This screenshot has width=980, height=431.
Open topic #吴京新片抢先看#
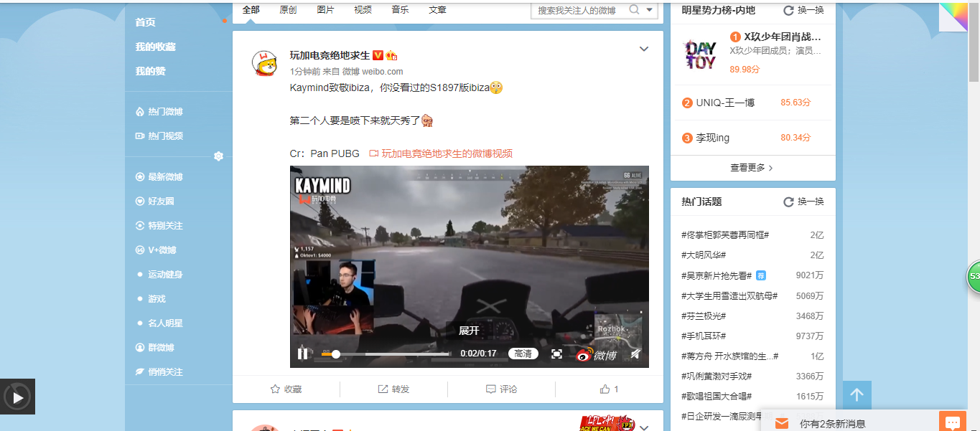tap(717, 275)
